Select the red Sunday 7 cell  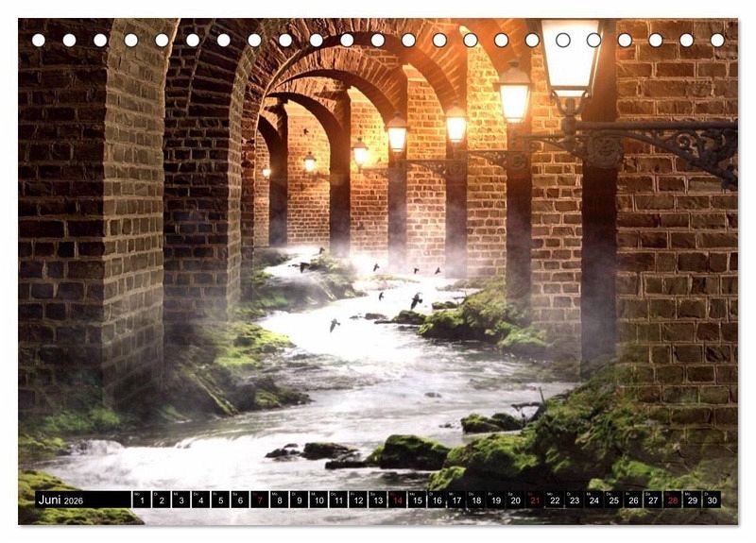tap(260, 500)
